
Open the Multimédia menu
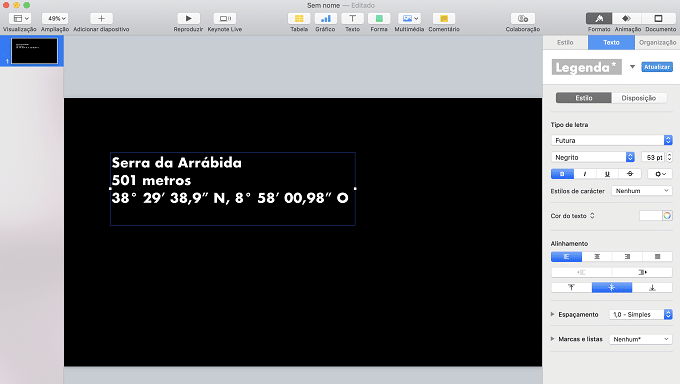pyautogui.click(x=409, y=19)
